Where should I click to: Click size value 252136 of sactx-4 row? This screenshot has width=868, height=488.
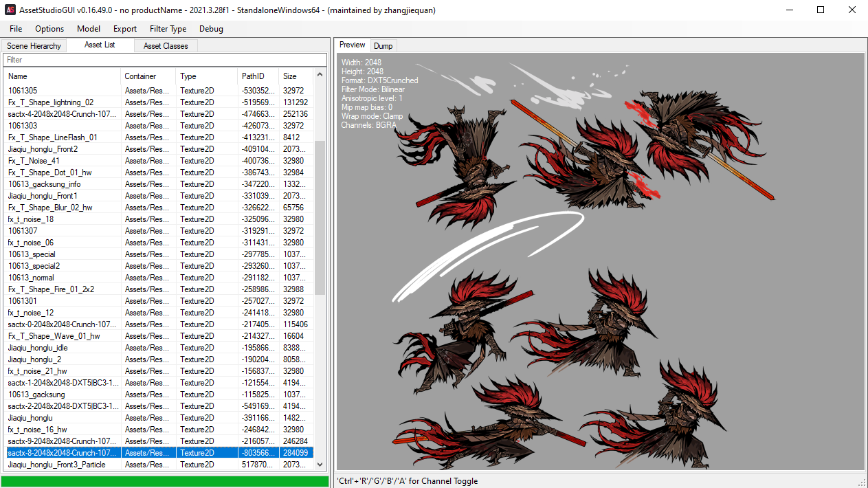coord(296,114)
